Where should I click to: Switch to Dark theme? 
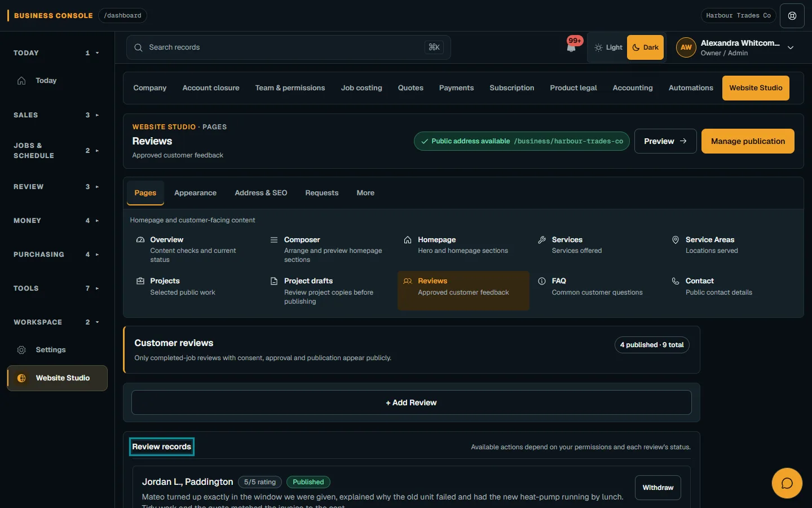(x=645, y=47)
